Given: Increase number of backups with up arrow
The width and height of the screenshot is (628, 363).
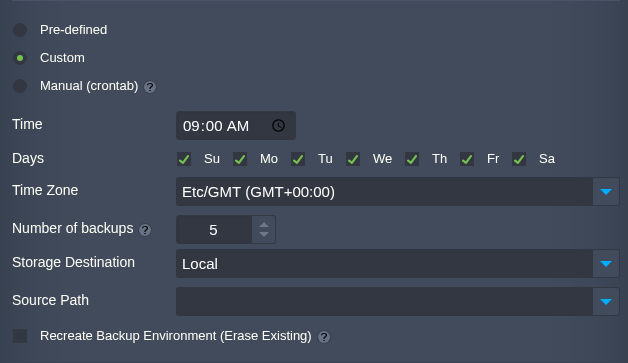Looking at the screenshot, I should pos(264,225).
